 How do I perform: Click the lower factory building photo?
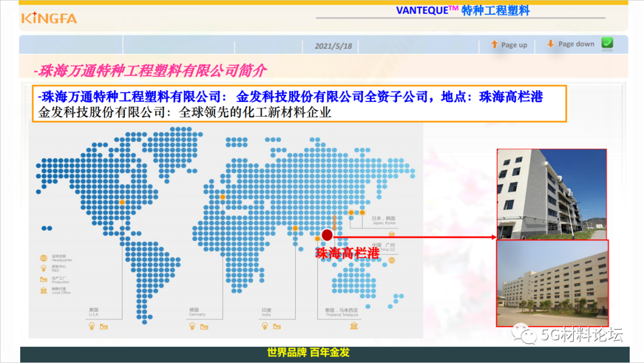click(x=552, y=283)
